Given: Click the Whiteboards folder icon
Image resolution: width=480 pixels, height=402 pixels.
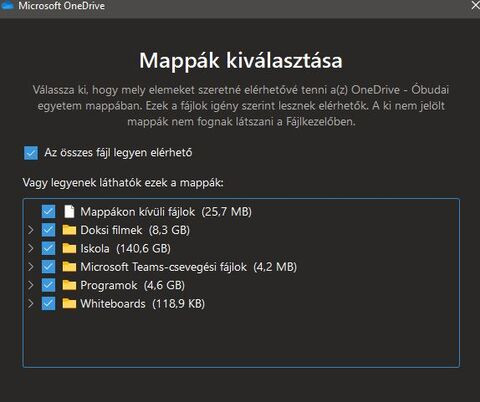Looking at the screenshot, I should (x=69, y=303).
